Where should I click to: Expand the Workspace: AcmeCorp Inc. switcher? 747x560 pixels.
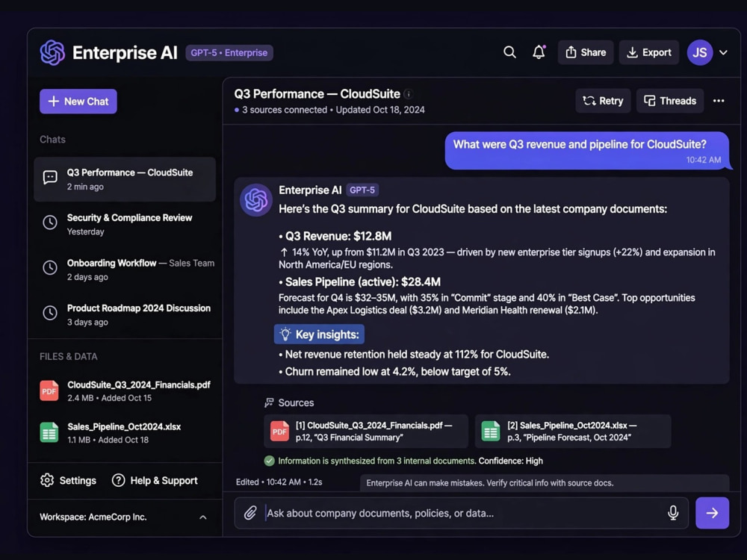[x=124, y=517]
